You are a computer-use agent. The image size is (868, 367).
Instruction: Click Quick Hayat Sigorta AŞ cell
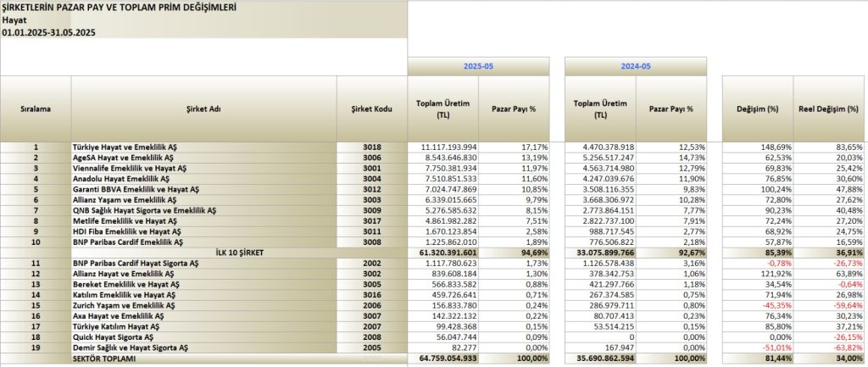point(203,337)
